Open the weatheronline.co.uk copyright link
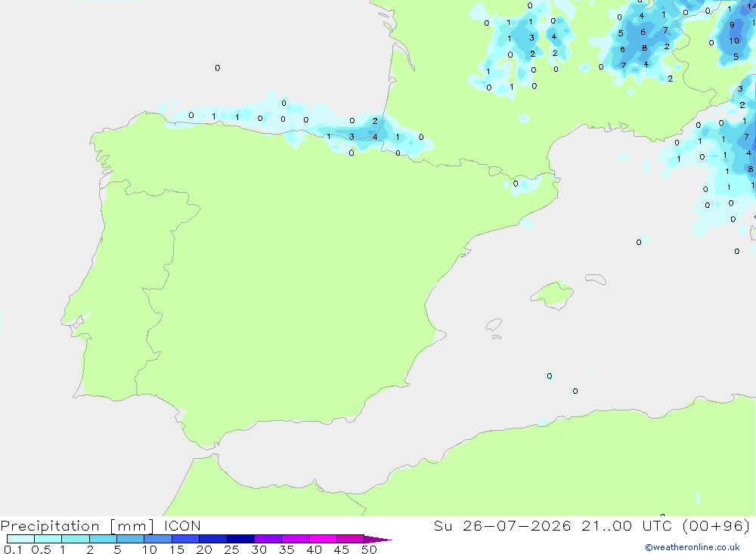The width and height of the screenshot is (756, 554). tap(692, 547)
